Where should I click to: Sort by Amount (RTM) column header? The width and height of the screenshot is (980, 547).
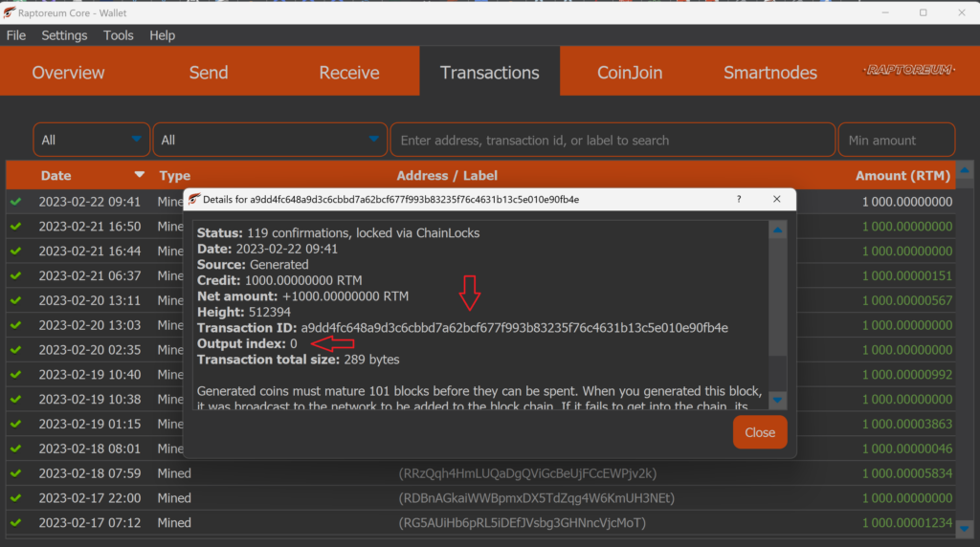[902, 175]
